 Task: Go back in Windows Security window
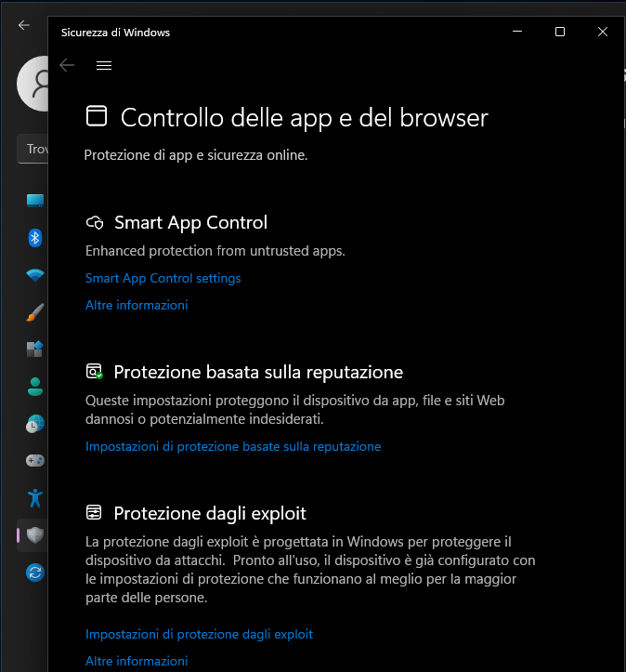[x=67, y=66]
